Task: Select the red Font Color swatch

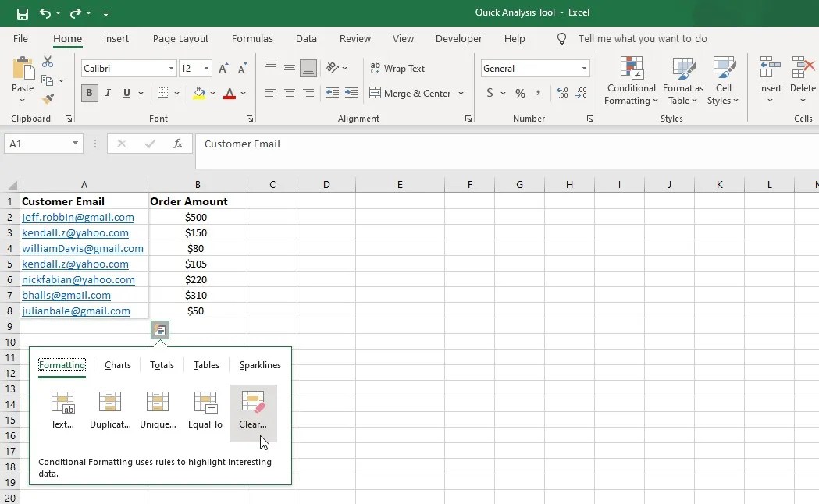Action: [x=230, y=93]
